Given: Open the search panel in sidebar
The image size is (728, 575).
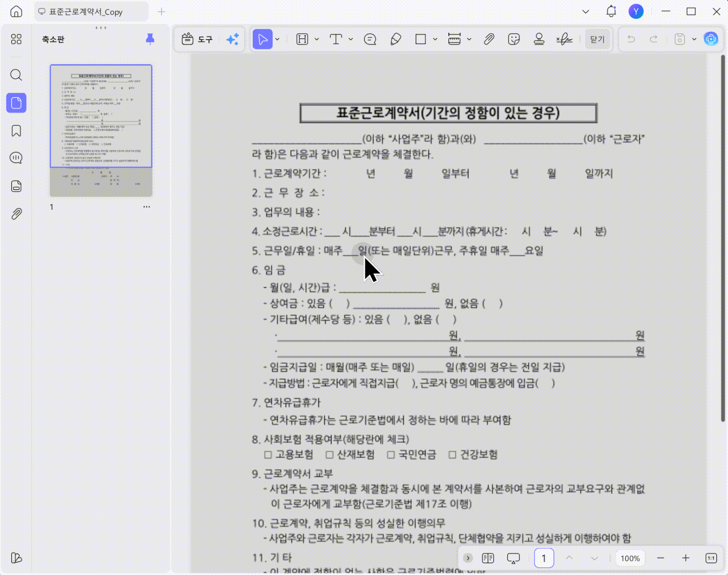Looking at the screenshot, I should click(16, 75).
